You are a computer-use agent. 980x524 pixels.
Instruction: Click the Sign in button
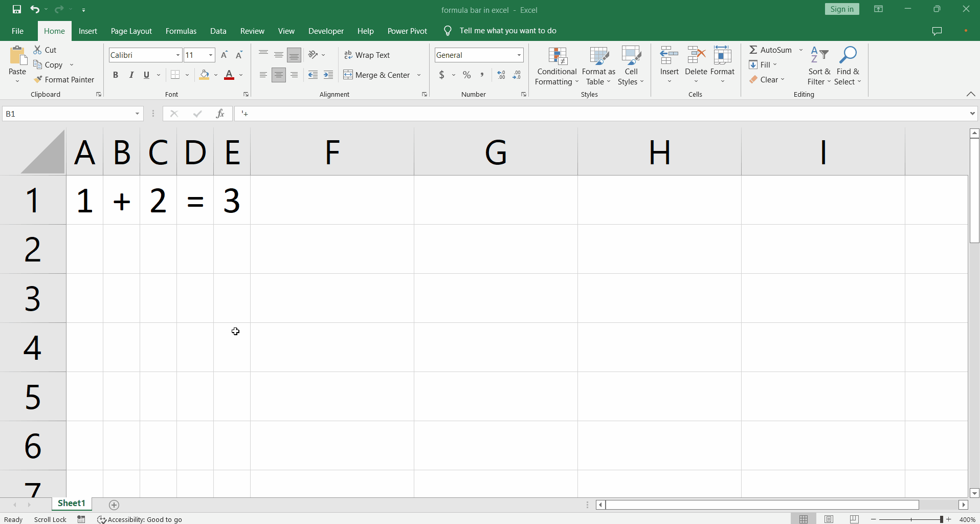pos(841,9)
